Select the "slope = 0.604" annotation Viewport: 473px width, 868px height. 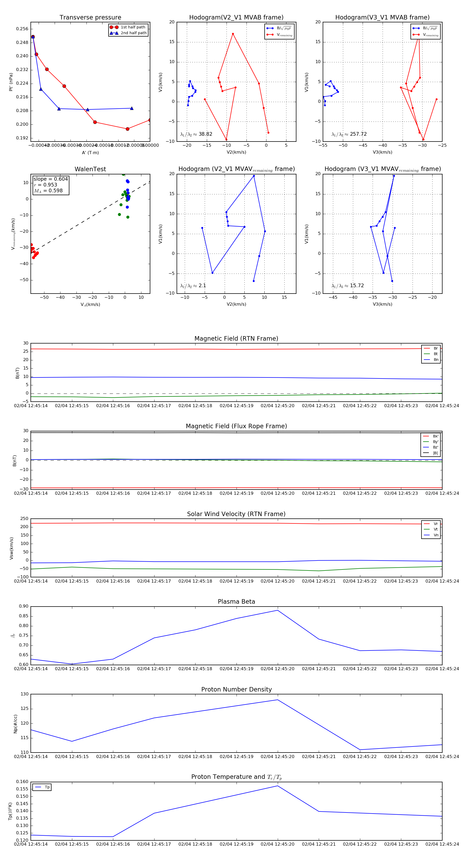pos(50,179)
